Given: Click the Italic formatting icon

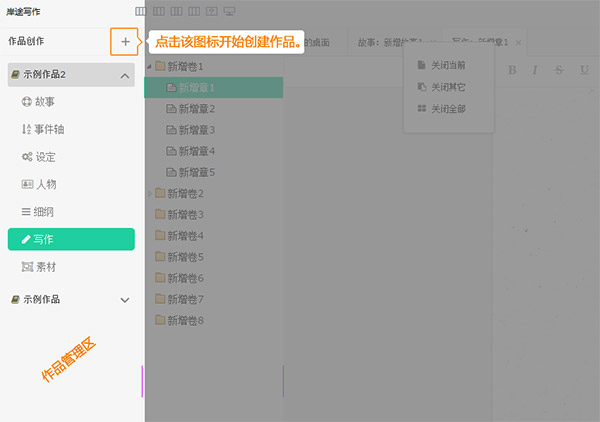Looking at the screenshot, I should click(535, 69).
